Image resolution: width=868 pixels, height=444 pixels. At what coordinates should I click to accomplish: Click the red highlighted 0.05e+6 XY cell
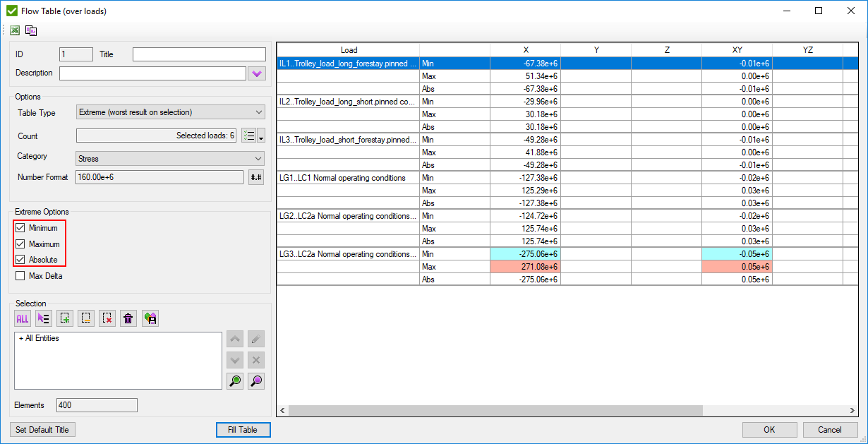point(737,267)
